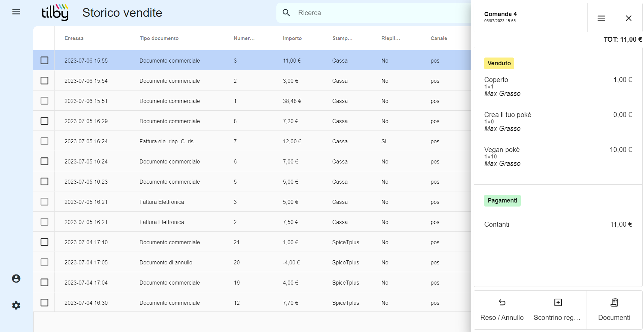Click the 38,48 € amount cell

pos(292,101)
